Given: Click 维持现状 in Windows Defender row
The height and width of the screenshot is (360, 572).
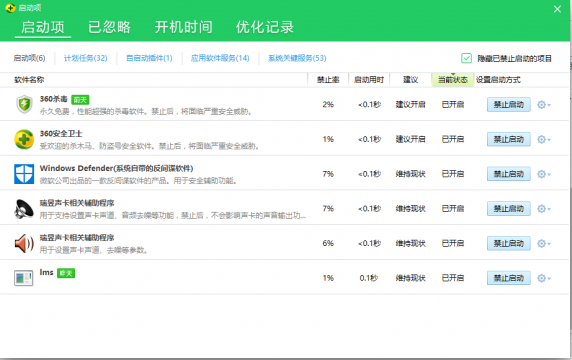Looking at the screenshot, I should coord(410,174).
